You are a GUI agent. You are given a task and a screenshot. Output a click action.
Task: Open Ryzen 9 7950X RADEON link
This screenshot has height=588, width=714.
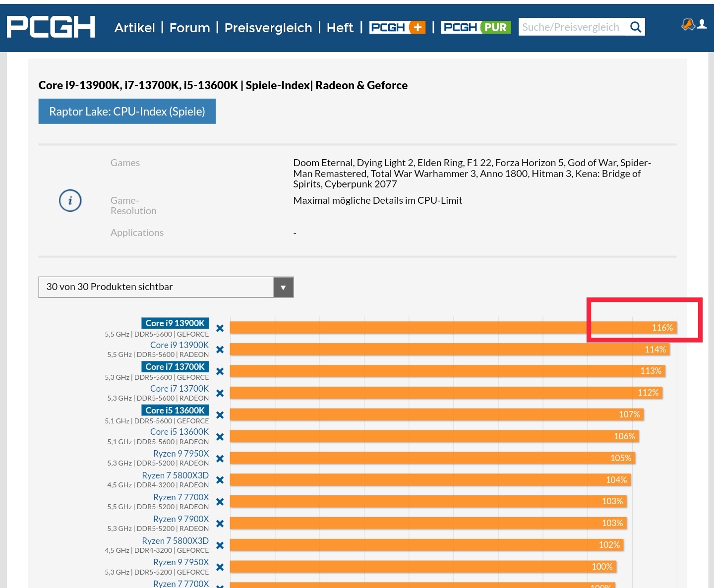(181, 454)
